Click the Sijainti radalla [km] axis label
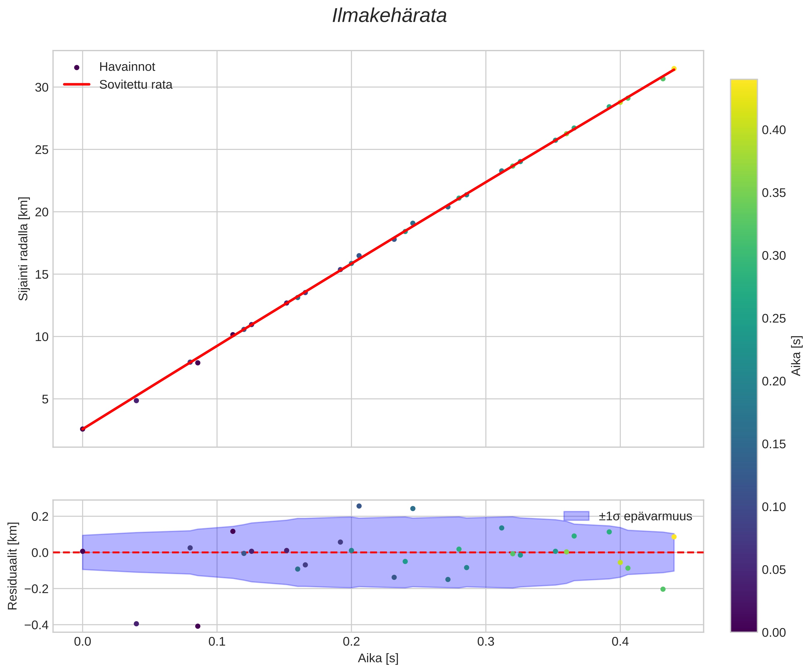 pos(24,249)
